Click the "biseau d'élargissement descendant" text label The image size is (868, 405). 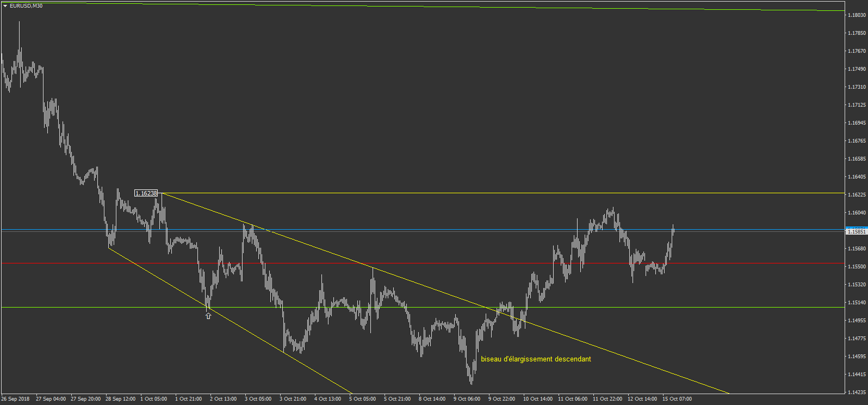[536, 359]
